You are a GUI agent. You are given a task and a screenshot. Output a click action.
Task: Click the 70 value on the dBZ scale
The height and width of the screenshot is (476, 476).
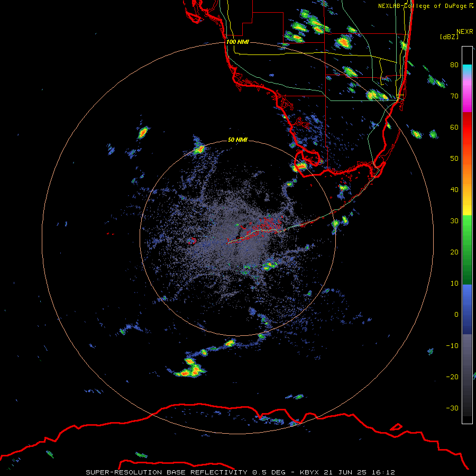(454, 96)
